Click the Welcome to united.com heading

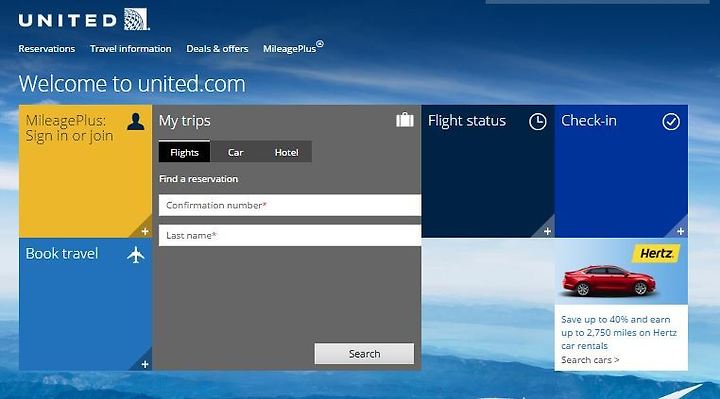pos(132,84)
